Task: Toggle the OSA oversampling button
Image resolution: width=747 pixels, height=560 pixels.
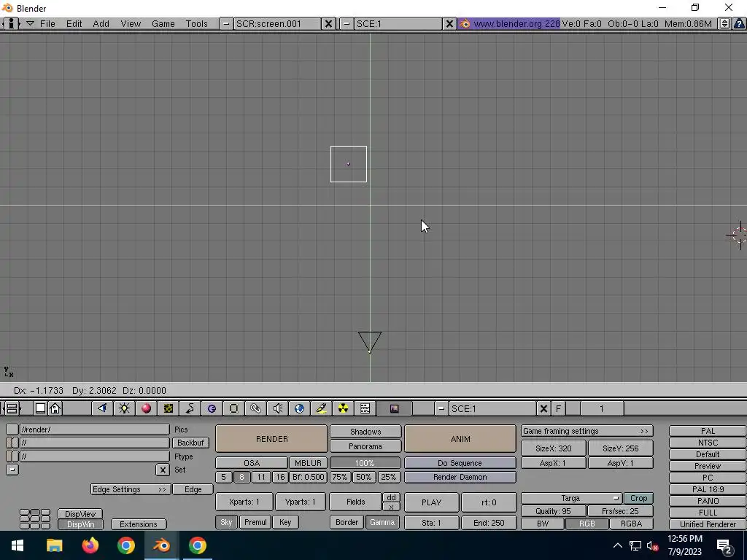Action: pyautogui.click(x=252, y=463)
